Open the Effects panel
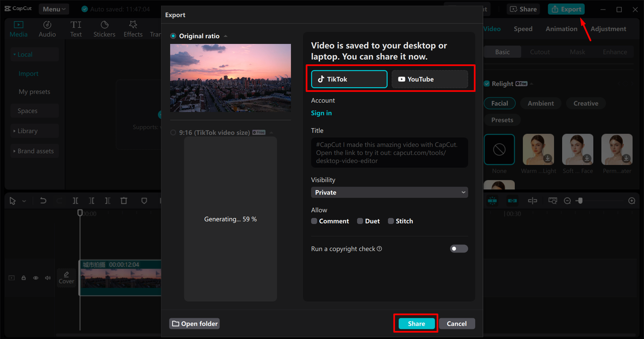This screenshot has height=339, width=644. [133, 29]
